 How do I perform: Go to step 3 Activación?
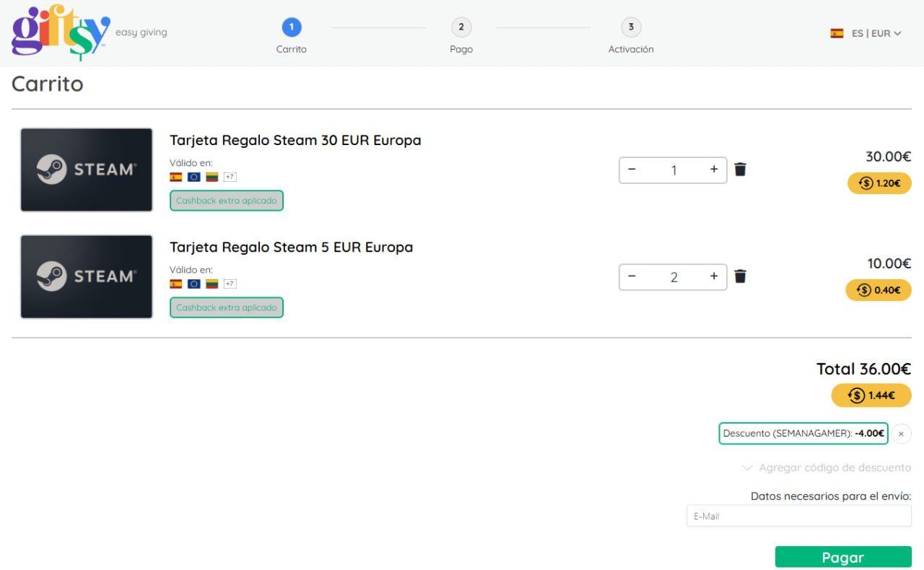tap(631, 36)
